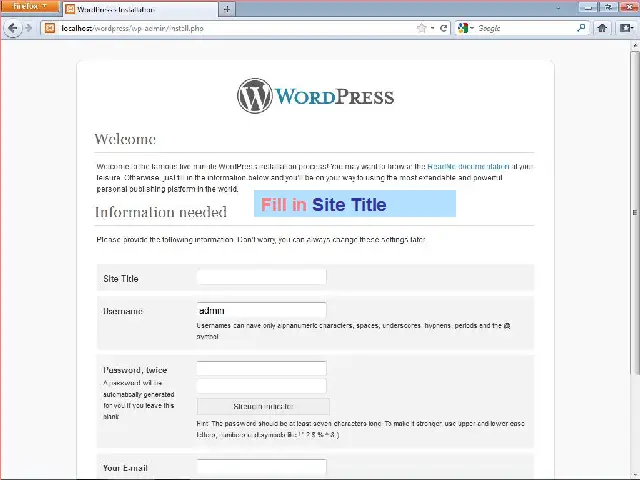Close the Firefox window
Screen dimensions: 640x480
pyautogui.click(x=629, y=7)
